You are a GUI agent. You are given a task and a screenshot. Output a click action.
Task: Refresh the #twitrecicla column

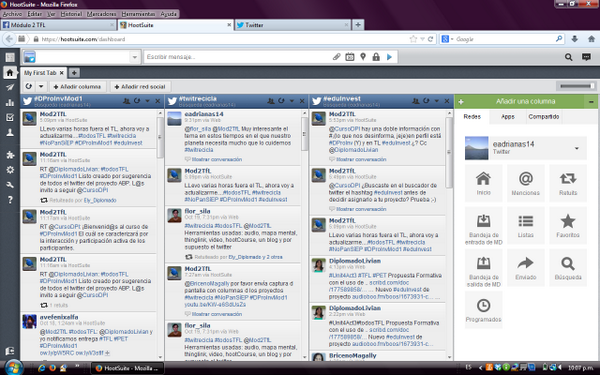(281, 101)
